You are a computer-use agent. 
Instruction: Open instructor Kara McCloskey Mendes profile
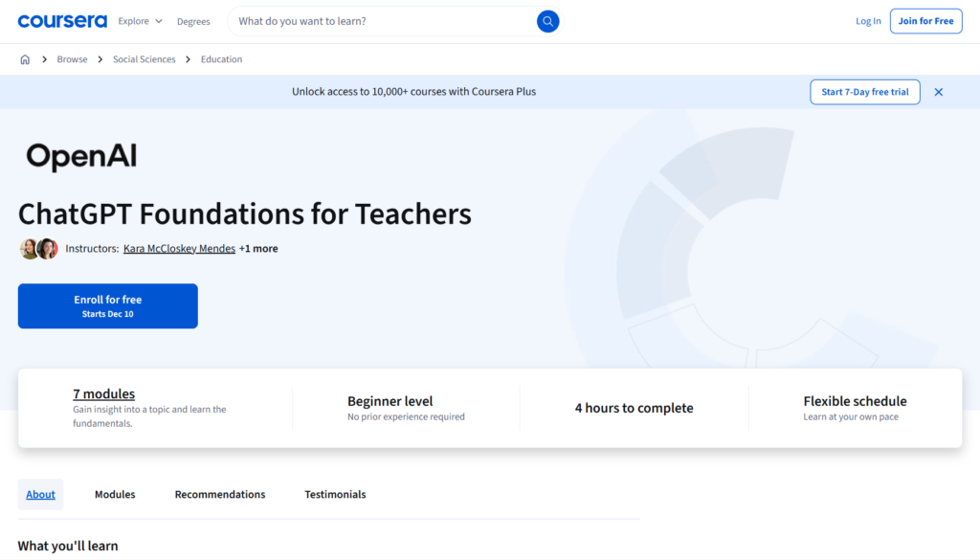(x=179, y=249)
